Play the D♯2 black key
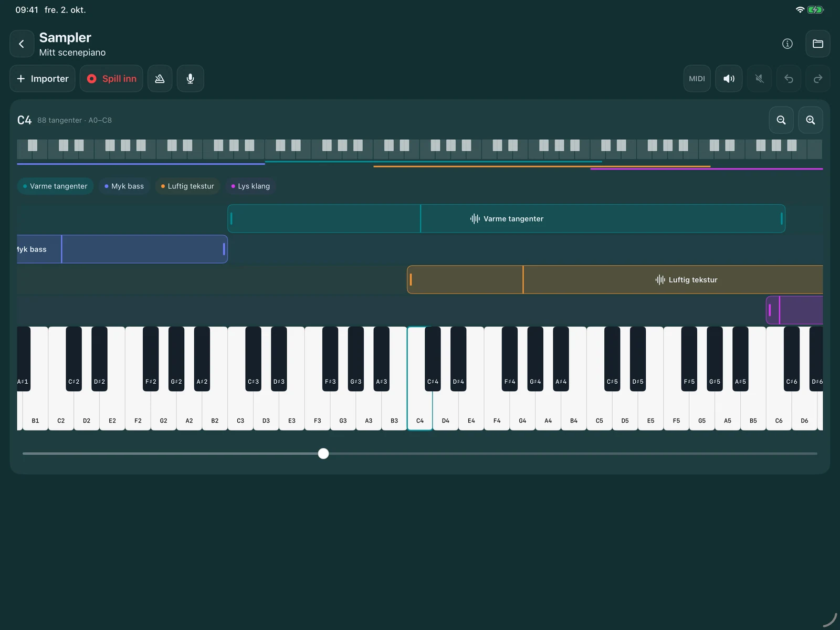Screen dimensions: 840x630 (99, 360)
